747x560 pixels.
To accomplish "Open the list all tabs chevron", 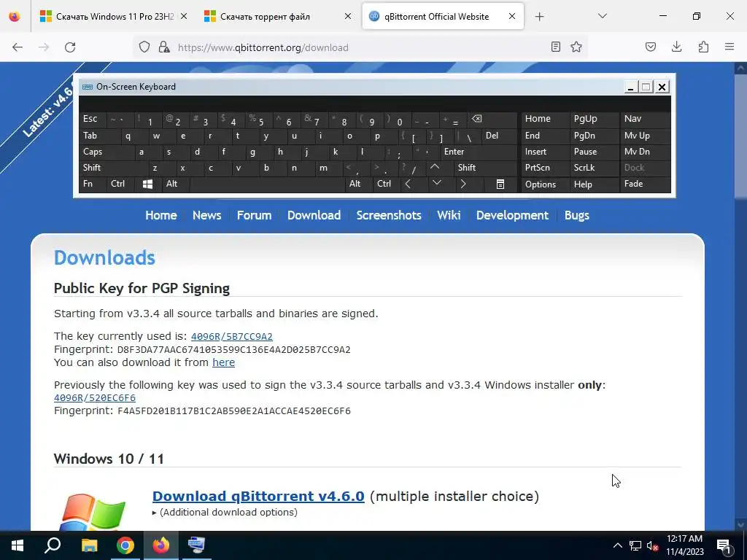I will click(602, 16).
